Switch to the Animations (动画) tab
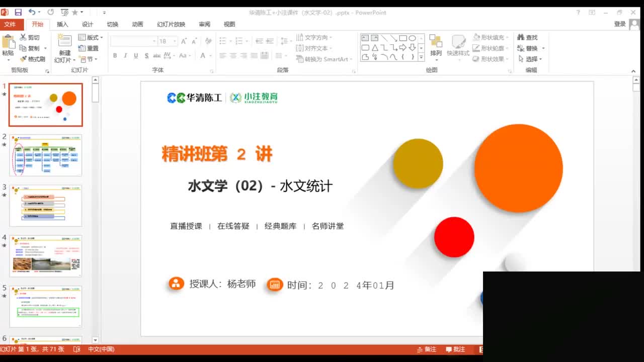Viewport: 644px width, 362px height. click(137, 24)
